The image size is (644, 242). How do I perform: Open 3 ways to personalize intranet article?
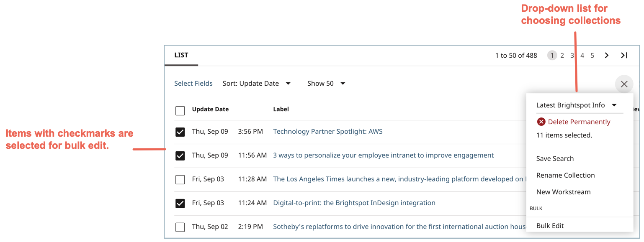pyautogui.click(x=384, y=155)
